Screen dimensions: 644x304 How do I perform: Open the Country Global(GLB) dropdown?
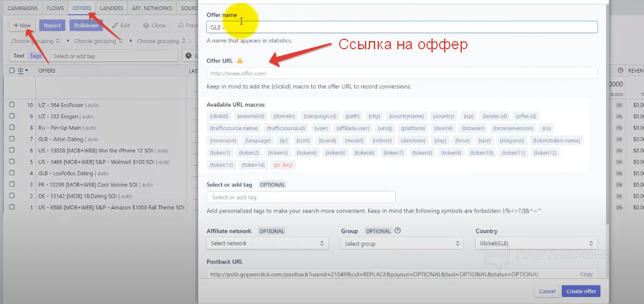536,243
